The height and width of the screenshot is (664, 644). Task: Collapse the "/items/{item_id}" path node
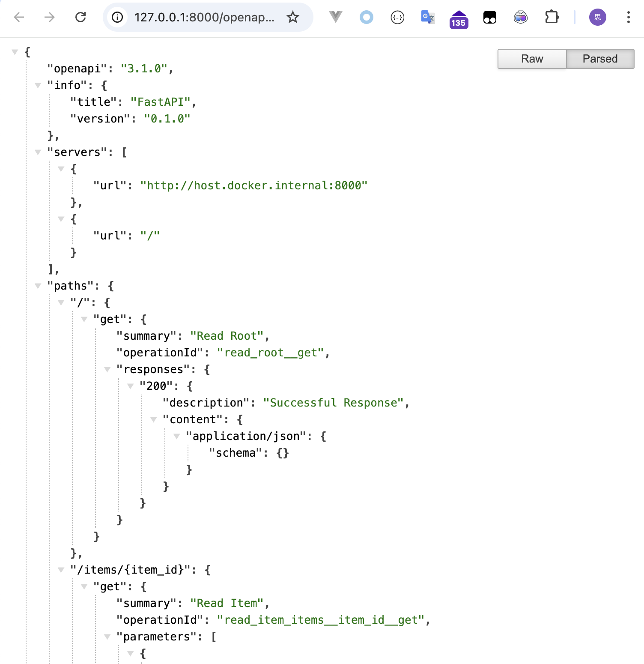pos(61,570)
